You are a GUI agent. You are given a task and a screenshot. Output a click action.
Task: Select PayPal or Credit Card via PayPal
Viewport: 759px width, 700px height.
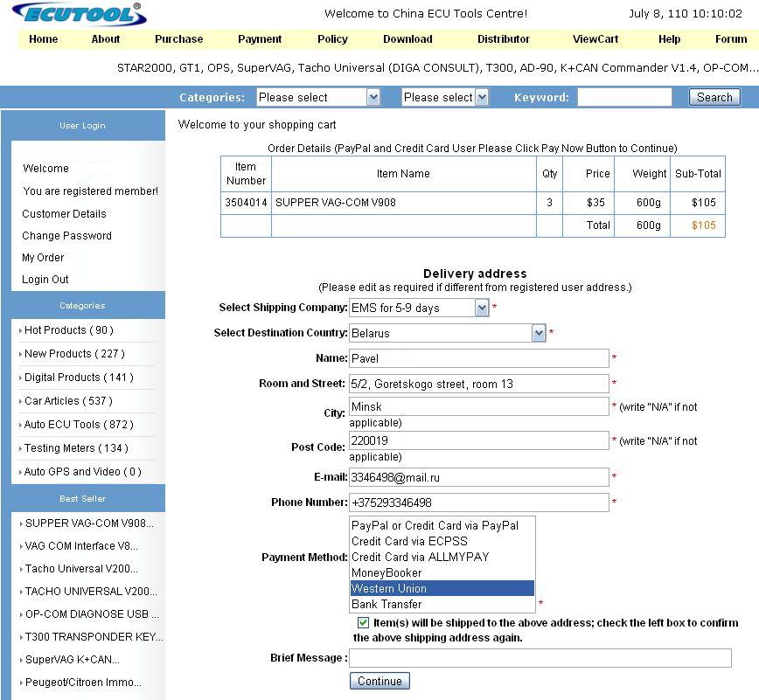(435, 525)
